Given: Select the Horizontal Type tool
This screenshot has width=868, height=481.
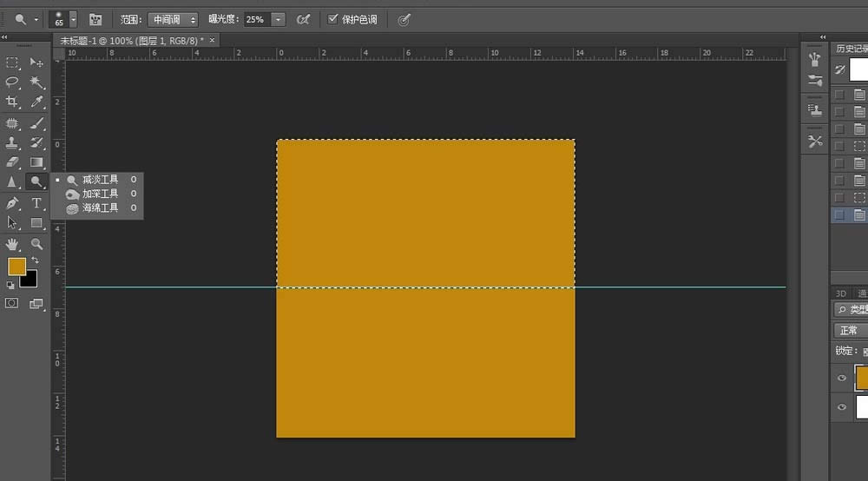Looking at the screenshot, I should point(36,202).
